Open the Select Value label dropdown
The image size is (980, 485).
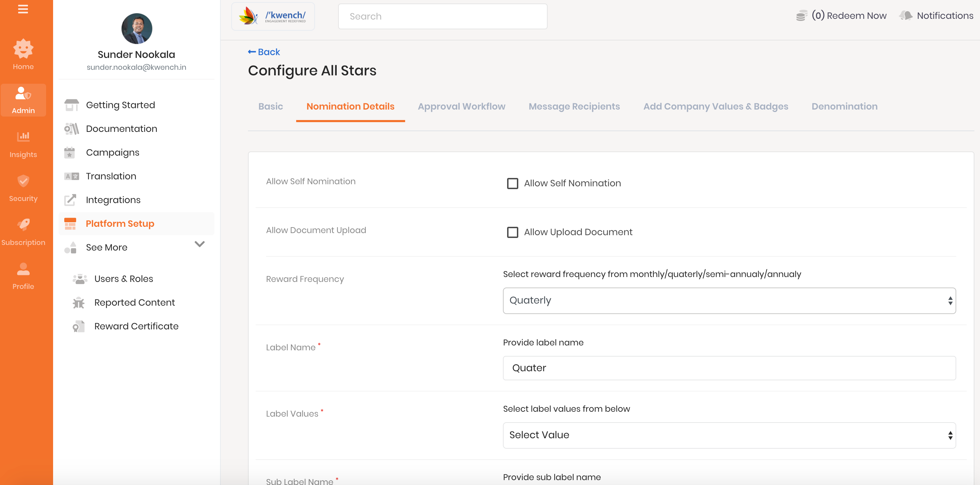[729, 435]
